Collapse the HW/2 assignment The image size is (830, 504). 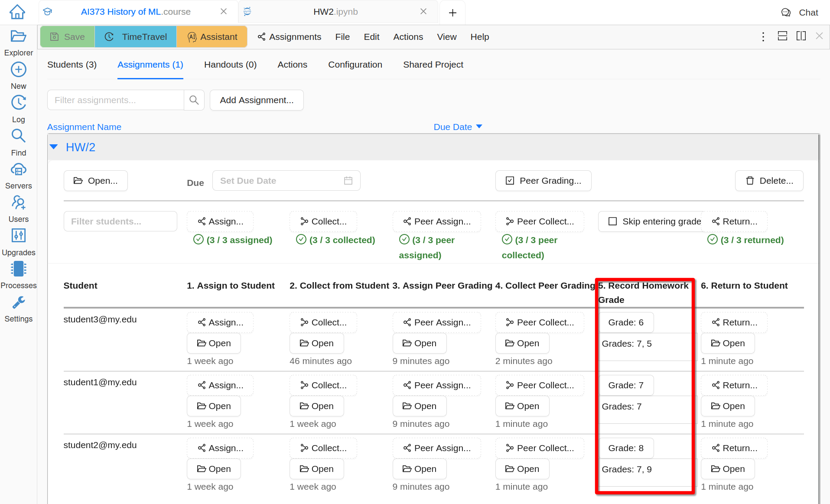[54, 147]
